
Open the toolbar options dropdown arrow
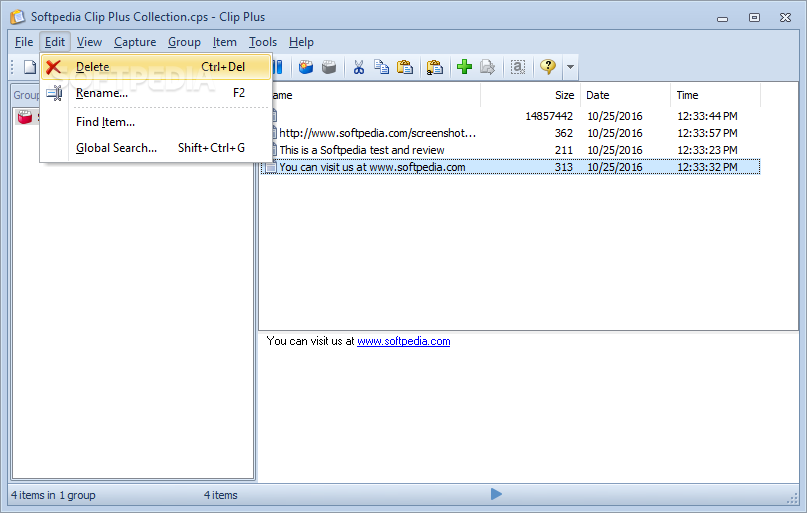[x=570, y=67]
